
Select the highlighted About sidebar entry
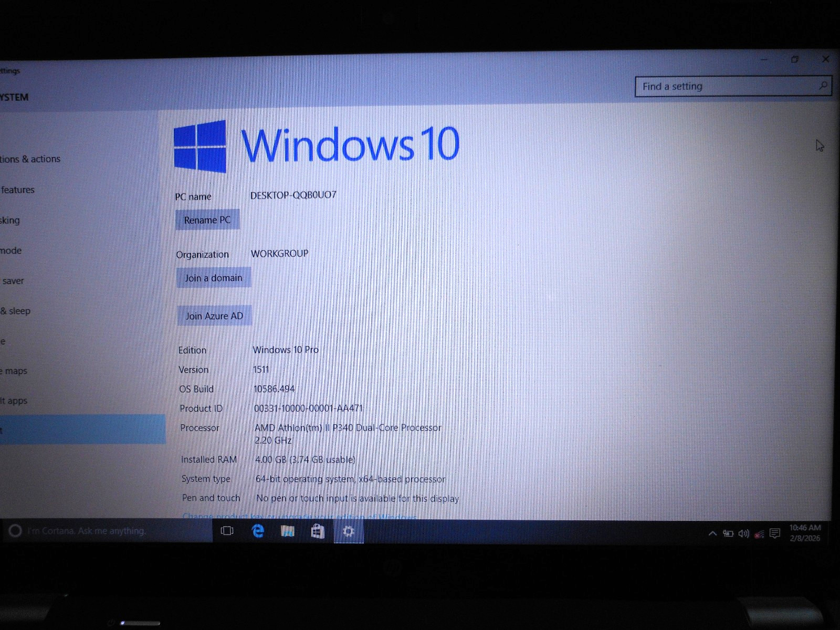82,429
